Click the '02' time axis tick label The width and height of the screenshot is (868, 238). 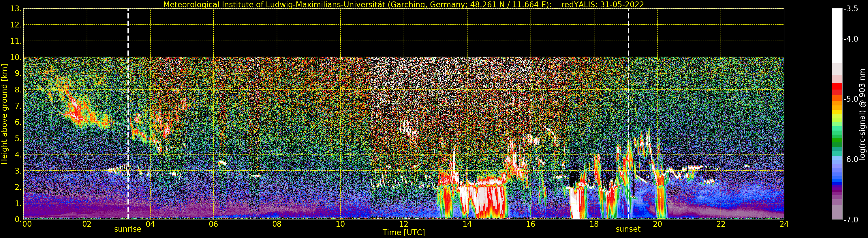click(87, 224)
